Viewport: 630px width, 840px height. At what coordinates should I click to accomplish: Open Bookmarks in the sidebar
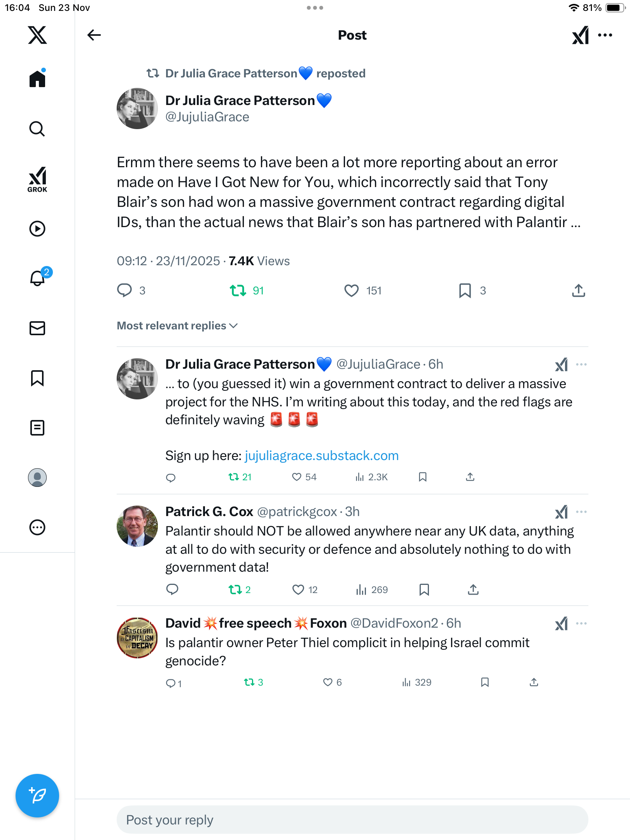(37, 378)
